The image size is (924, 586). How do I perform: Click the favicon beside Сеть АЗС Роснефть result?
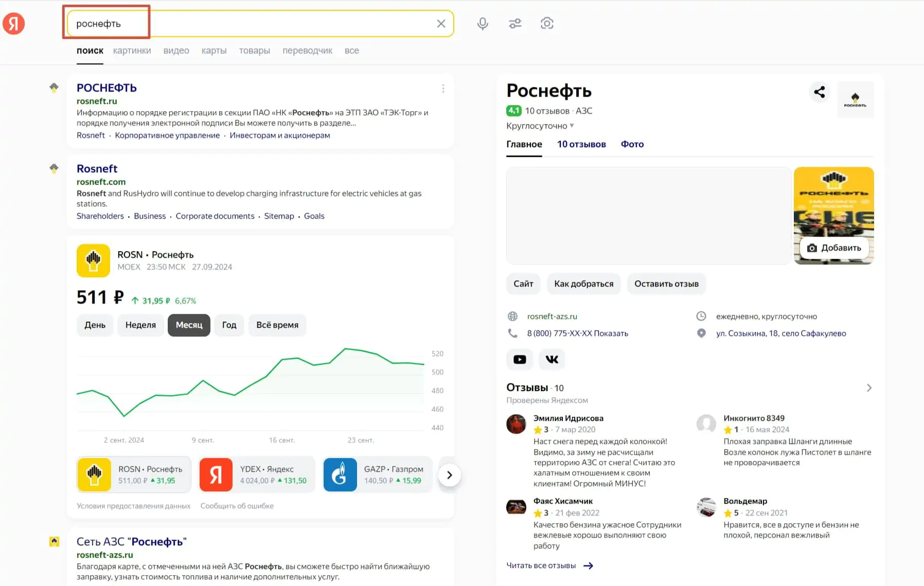click(54, 541)
